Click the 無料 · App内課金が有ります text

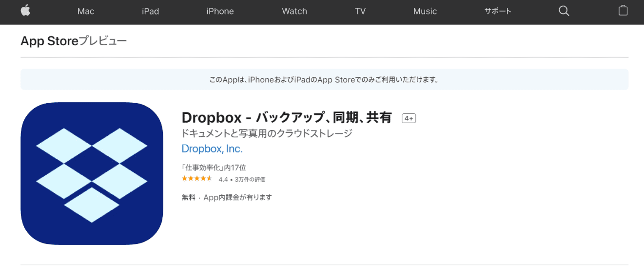click(x=227, y=197)
